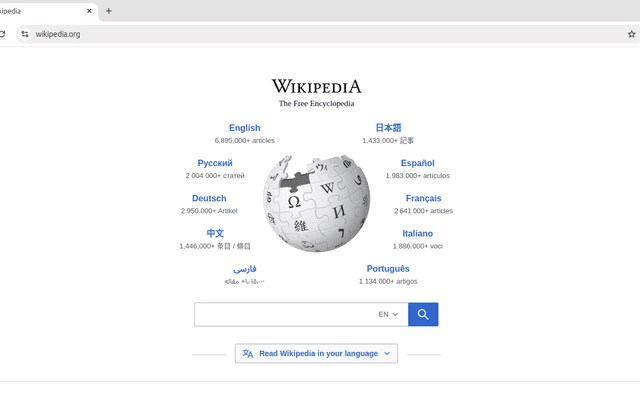Screen dimensions: 640x400
Task: Click the text "2 641 000+ articles"
Action: point(423,211)
